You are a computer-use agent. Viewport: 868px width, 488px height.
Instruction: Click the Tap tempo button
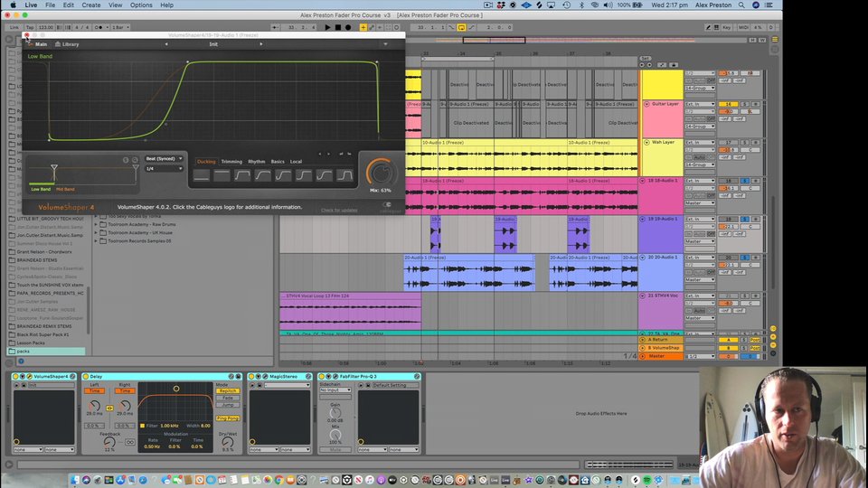(29, 27)
